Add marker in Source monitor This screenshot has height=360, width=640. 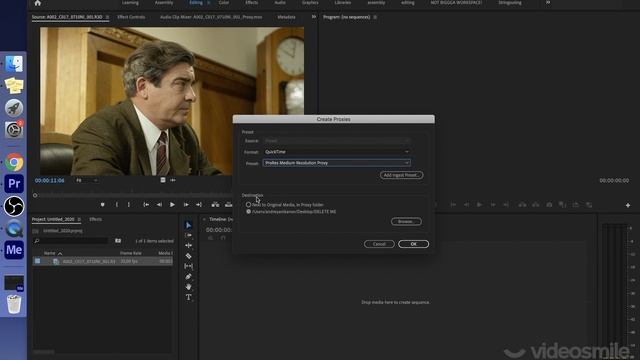click(102, 204)
